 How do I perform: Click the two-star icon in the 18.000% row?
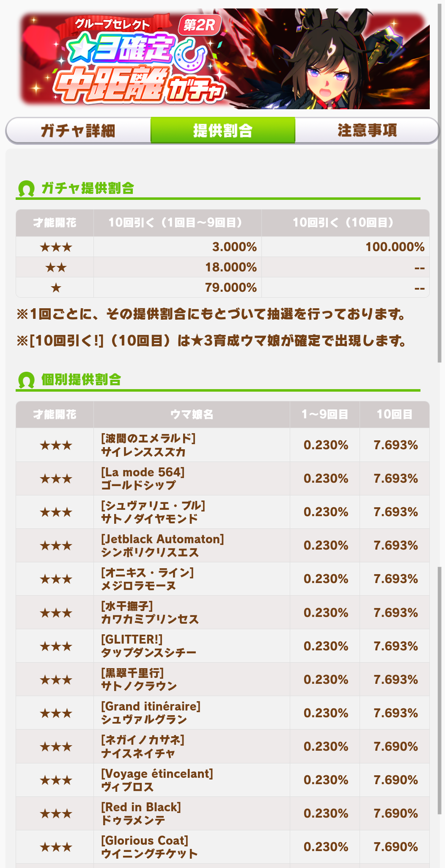(x=56, y=268)
